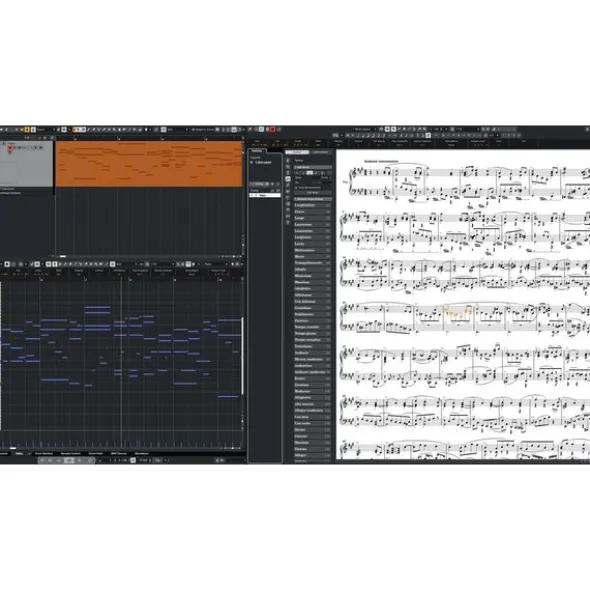Toggle the red record button in score toolbar
This screenshot has width=590, height=591.
pos(273,129)
